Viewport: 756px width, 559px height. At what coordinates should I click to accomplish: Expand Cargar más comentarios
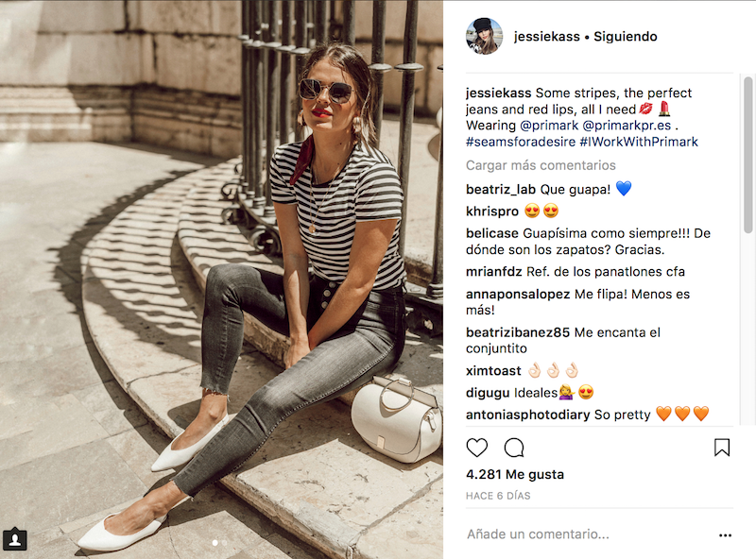pyautogui.click(x=541, y=165)
